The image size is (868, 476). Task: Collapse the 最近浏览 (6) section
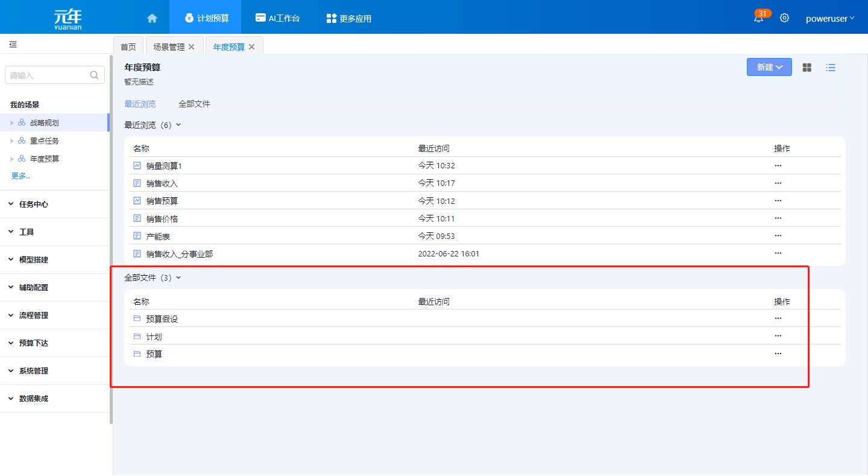click(x=178, y=125)
